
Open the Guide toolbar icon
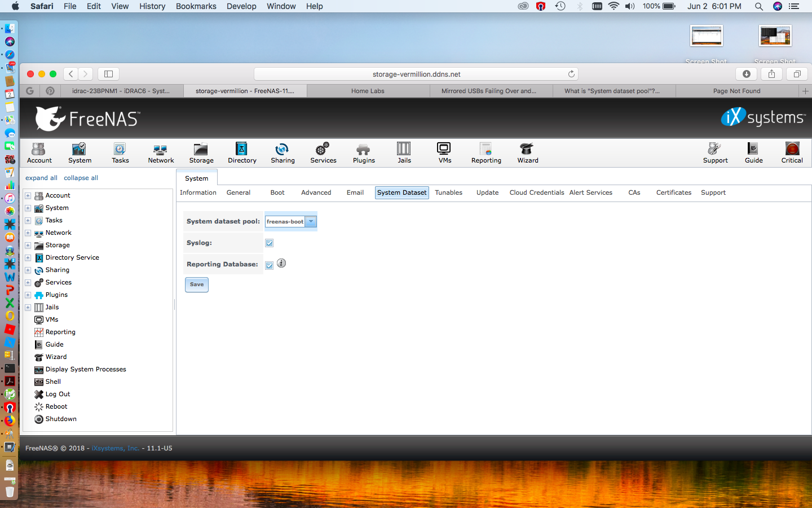(753, 152)
